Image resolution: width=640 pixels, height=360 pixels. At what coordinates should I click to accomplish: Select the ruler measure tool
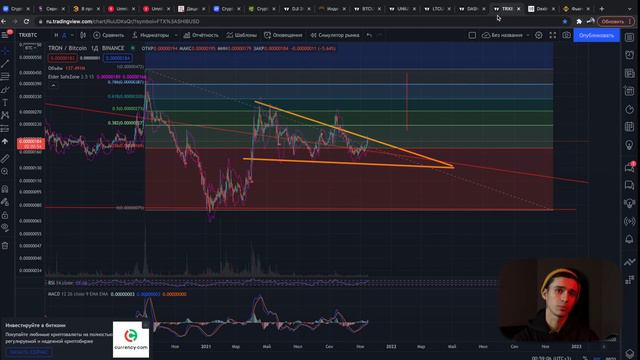[x=5, y=158]
